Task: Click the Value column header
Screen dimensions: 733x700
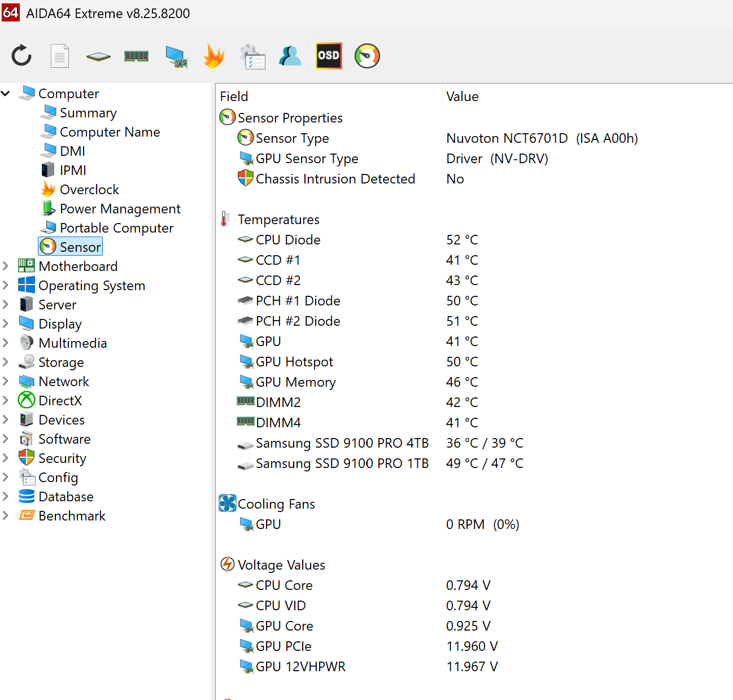Action: tap(463, 97)
